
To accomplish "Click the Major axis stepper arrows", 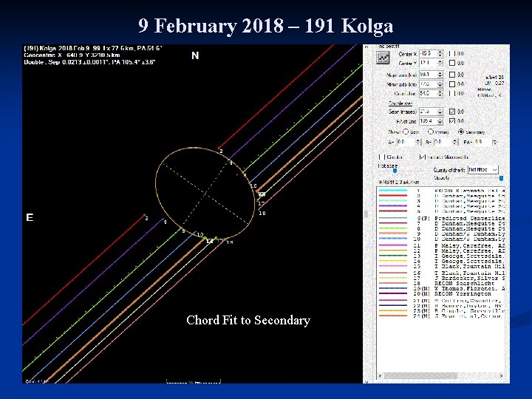I will point(440,75).
